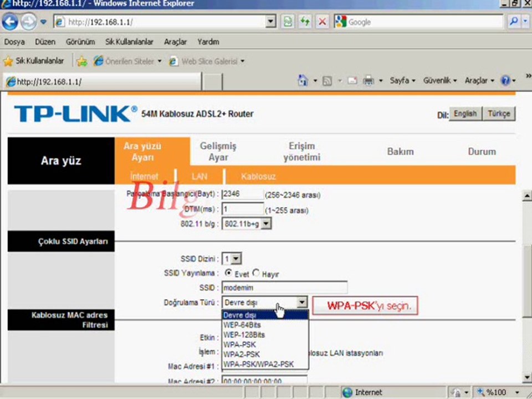Open the Güvenlik command bar menu
The width and height of the screenshot is (532, 399).
pyautogui.click(x=439, y=81)
